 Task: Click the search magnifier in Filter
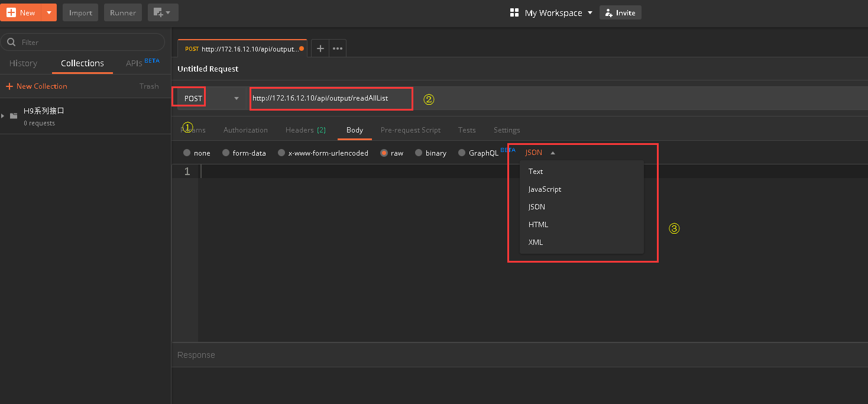pos(11,42)
